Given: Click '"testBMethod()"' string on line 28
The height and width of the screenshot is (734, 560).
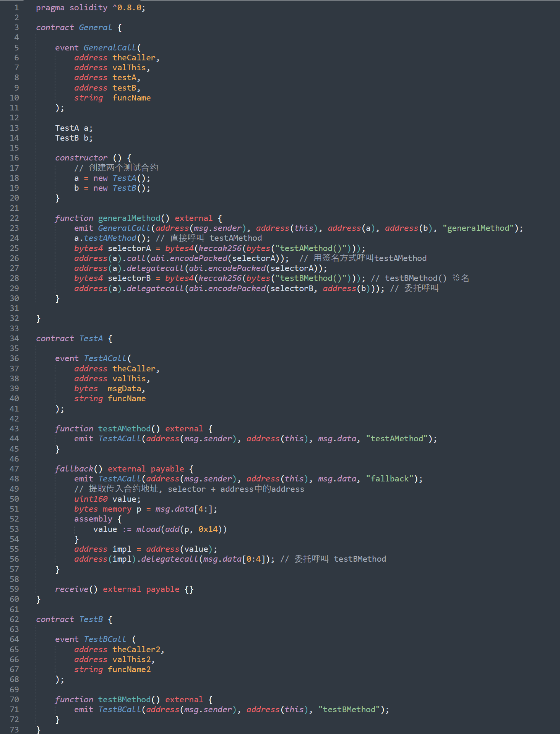Looking at the screenshot, I should (x=311, y=278).
